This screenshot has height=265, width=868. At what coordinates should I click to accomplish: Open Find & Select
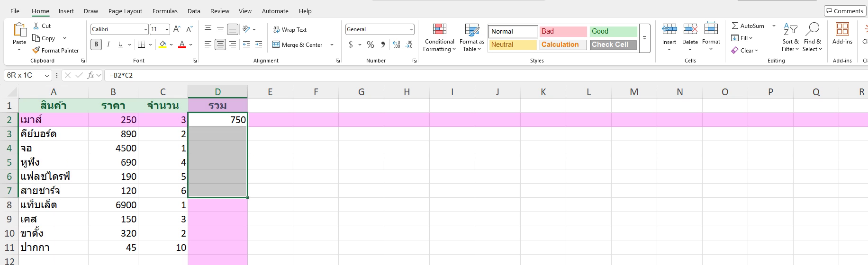click(812, 37)
